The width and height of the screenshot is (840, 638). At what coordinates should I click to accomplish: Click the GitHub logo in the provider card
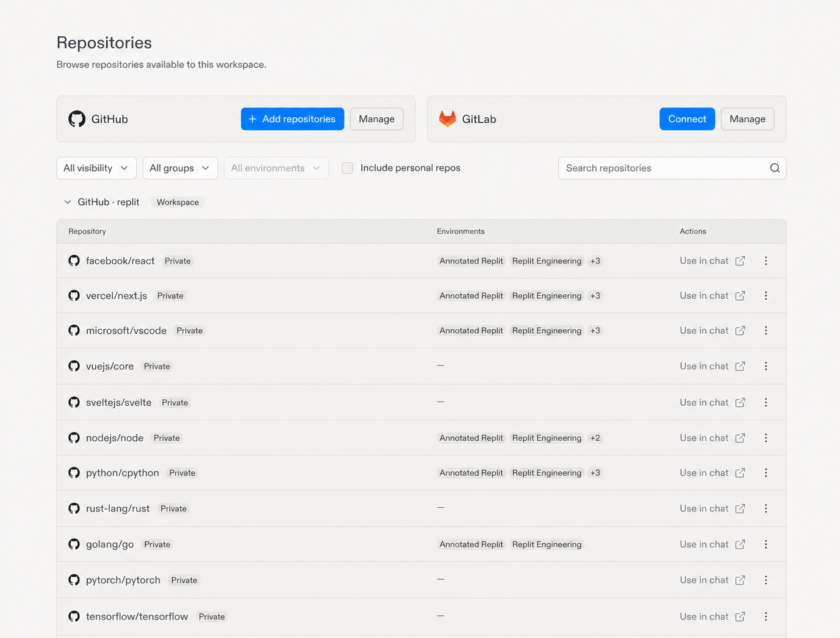click(x=77, y=119)
